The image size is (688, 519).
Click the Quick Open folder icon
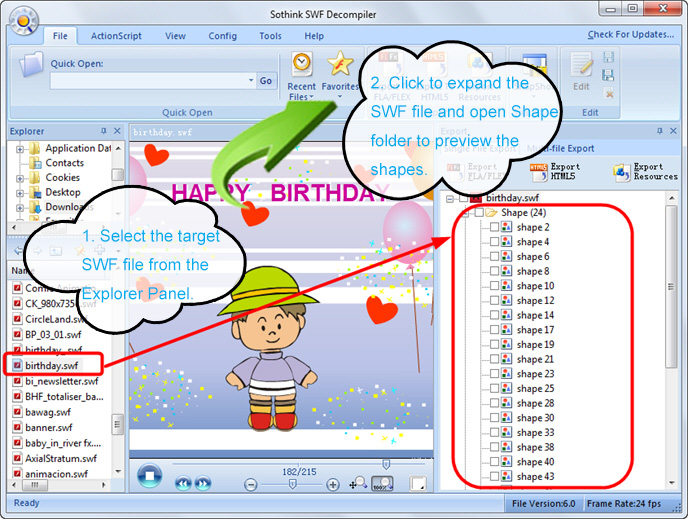tap(32, 64)
